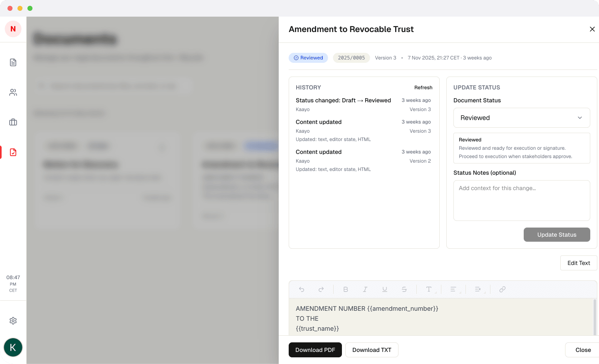
Task: Click the user avatar K
Action: pos(13,347)
